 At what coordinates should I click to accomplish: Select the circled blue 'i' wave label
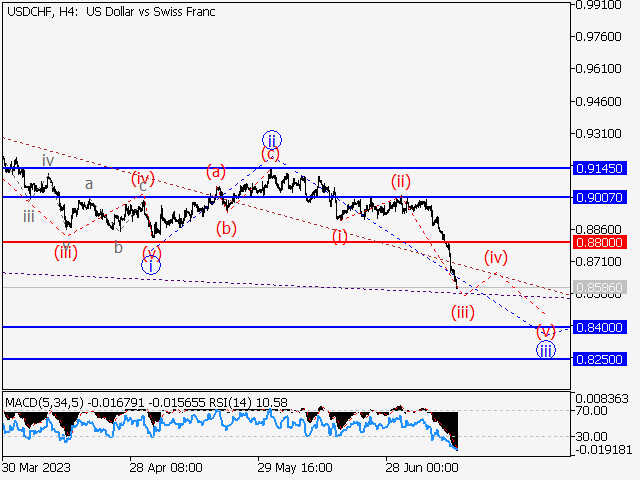151,266
